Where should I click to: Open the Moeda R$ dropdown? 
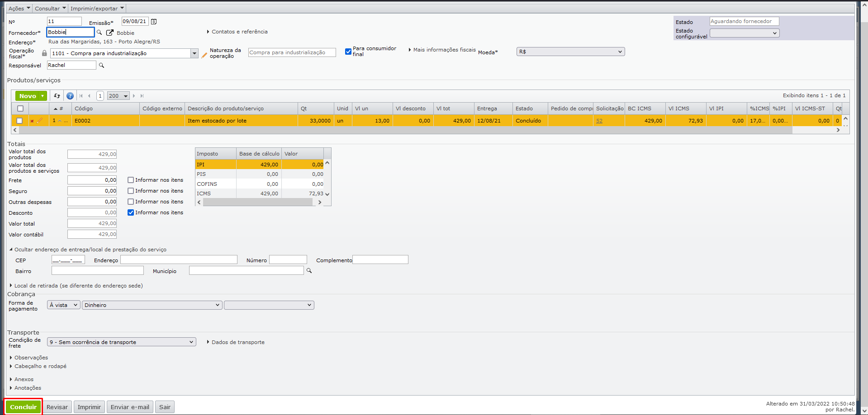click(570, 52)
